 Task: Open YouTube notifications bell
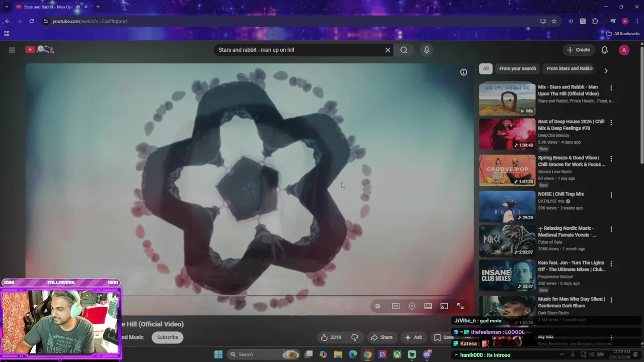(605, 50)
